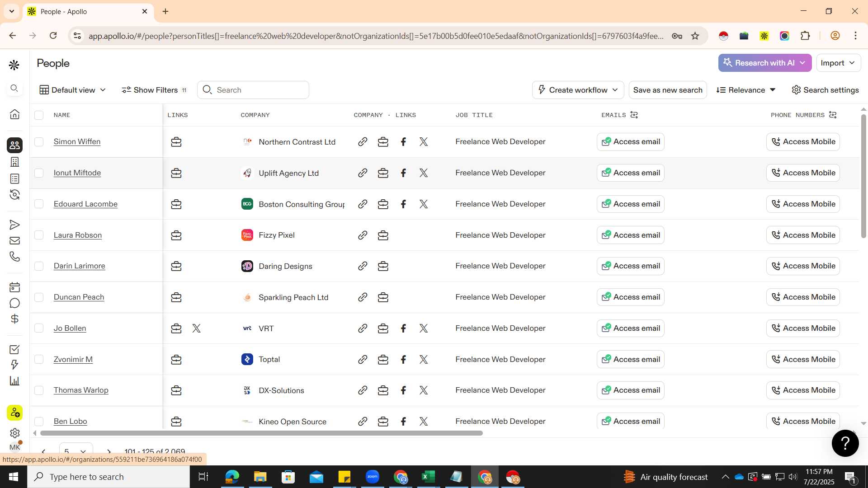This screenshot has width=868, height=488.
Task: Open Jo Bollen's X profile link
Action: tap(196, 328)
